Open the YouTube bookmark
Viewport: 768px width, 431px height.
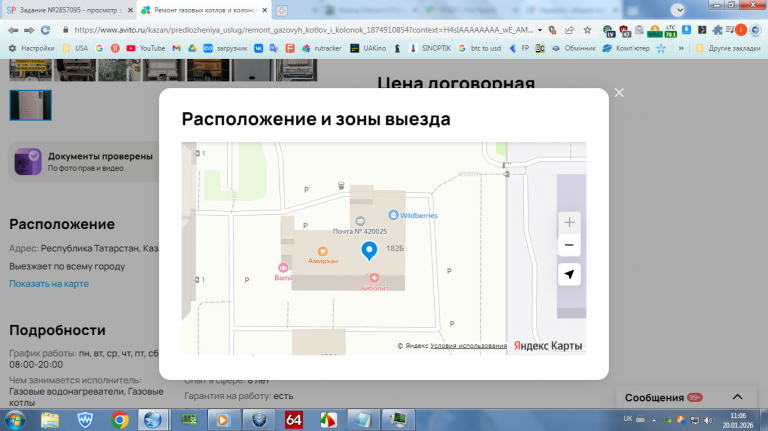[x=145, y=48]
